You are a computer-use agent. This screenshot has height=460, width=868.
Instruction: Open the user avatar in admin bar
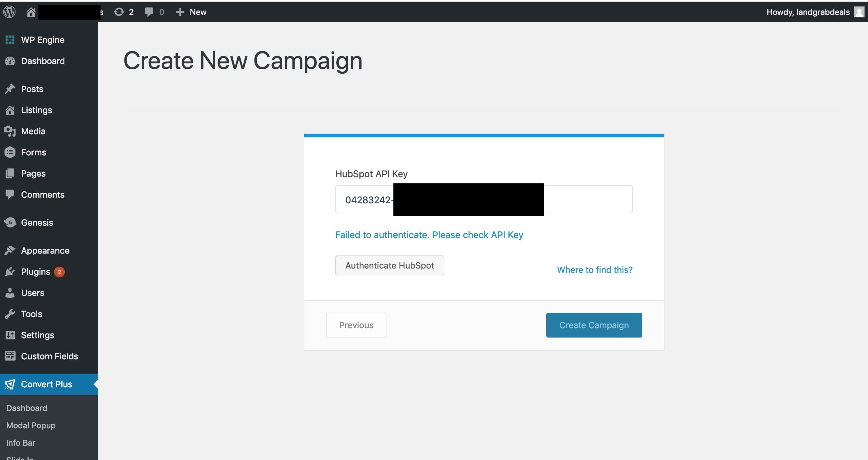coord(859,12)
